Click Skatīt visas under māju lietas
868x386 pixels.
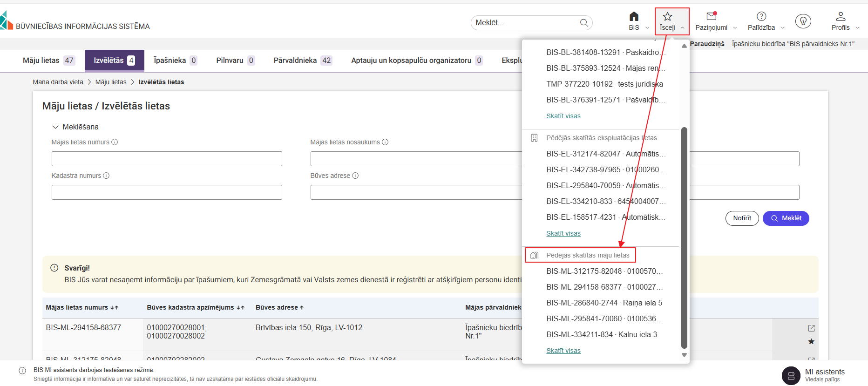pos(563,351)
